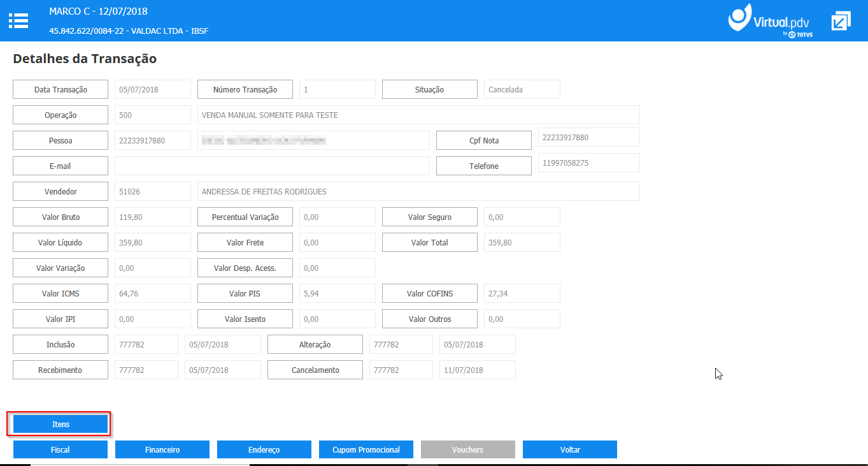Screen dimensions: 868x466
Task: Click the Data Transação label box
Action: click(60, 89)
